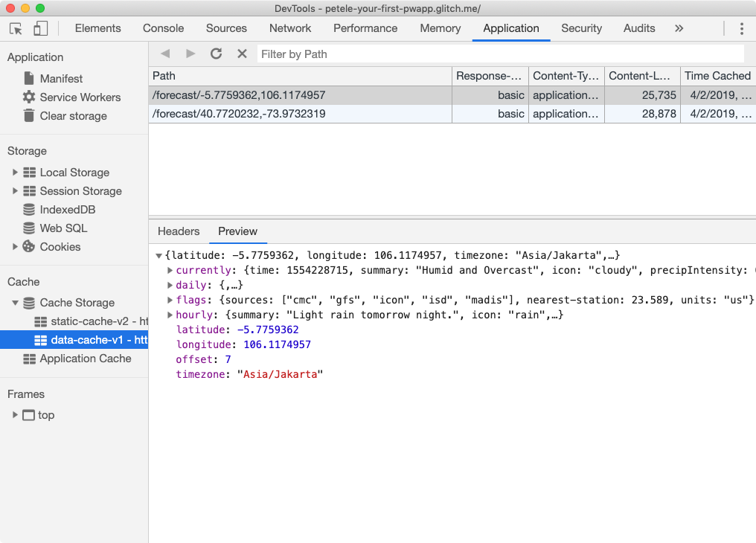Switch to the Headers tab

coord(179,231)
